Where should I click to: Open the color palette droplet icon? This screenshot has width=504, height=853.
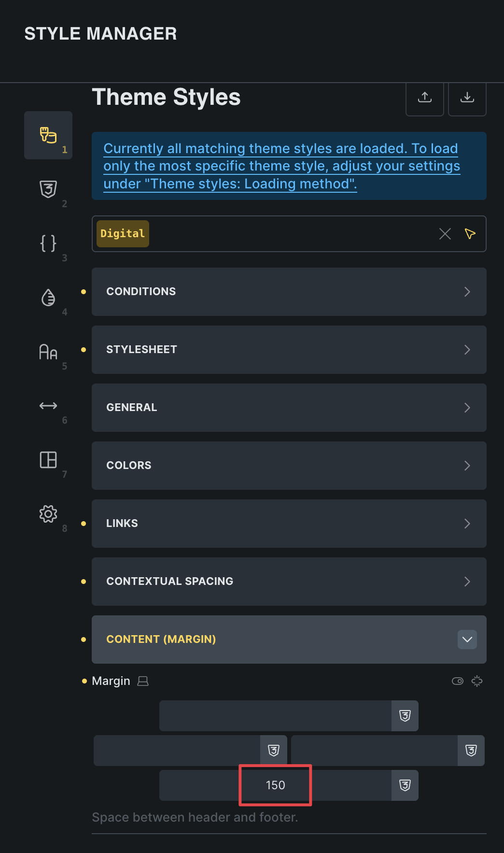coord(48,298)
